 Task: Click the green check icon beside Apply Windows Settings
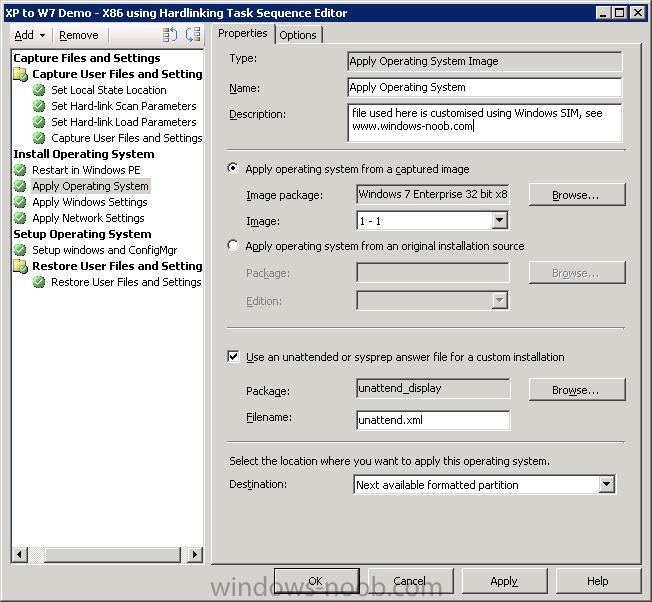coord(20,202)
